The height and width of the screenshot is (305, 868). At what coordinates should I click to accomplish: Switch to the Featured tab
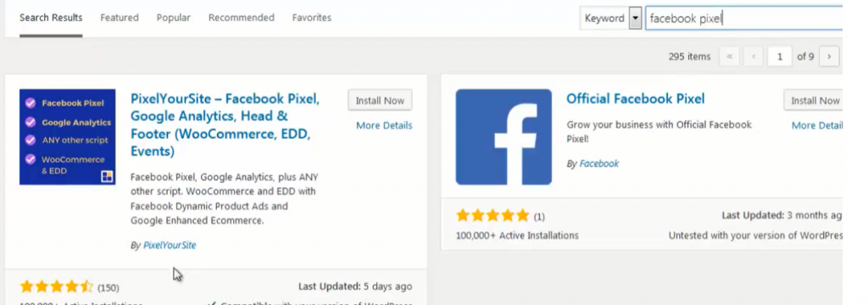pyautogui.click(x=119, y=18)
